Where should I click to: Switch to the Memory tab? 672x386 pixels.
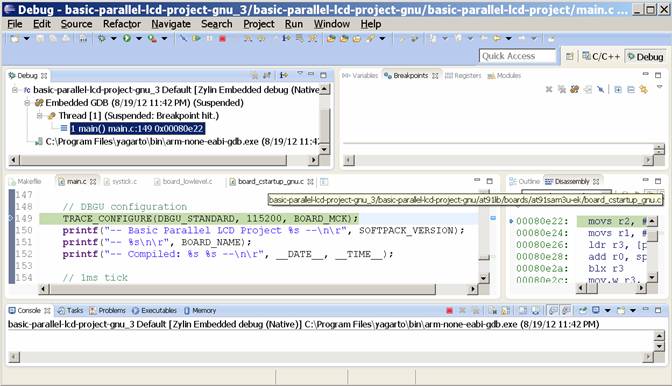click(x=200, y=310)
